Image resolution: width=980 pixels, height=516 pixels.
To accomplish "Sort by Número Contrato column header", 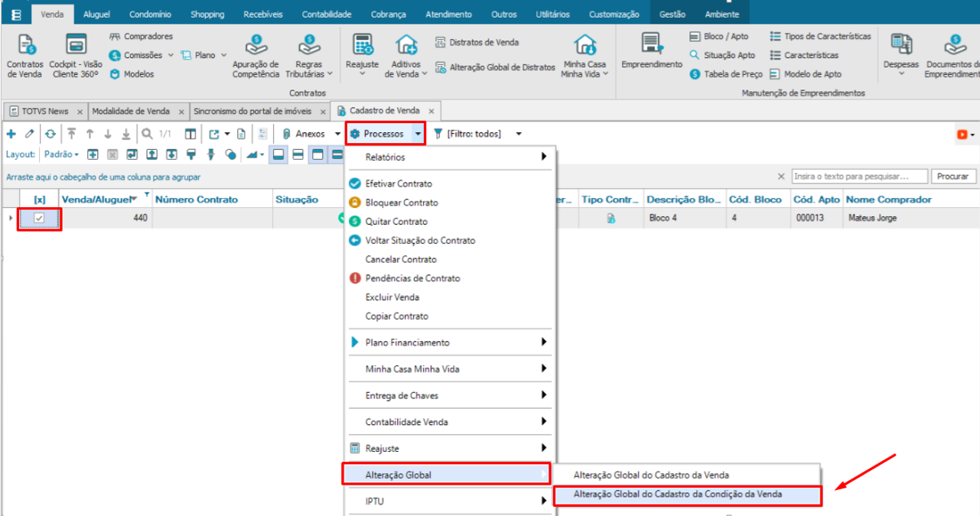I will pos(213,200).
